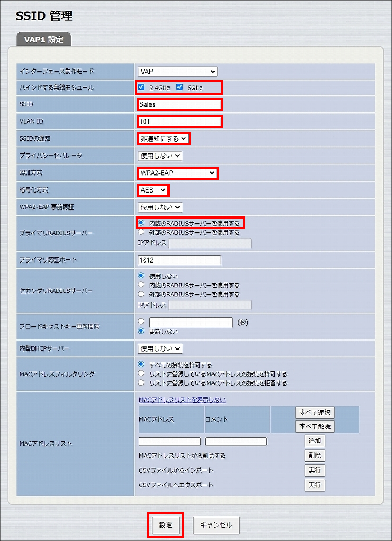Select リストに登録しているMACアドレスの接続を許可する radio
Screen dimensions: 392x541
141,373
